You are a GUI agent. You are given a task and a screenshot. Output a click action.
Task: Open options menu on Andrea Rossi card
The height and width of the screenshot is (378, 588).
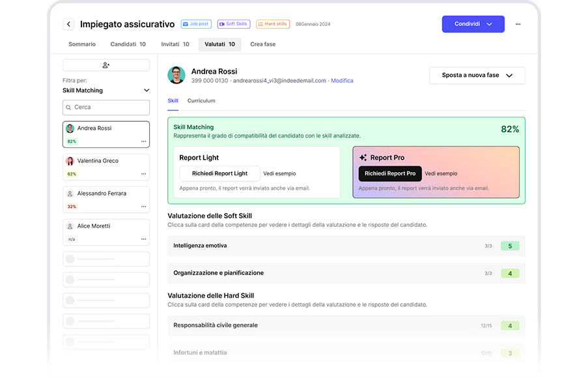[x=144, y=141]
